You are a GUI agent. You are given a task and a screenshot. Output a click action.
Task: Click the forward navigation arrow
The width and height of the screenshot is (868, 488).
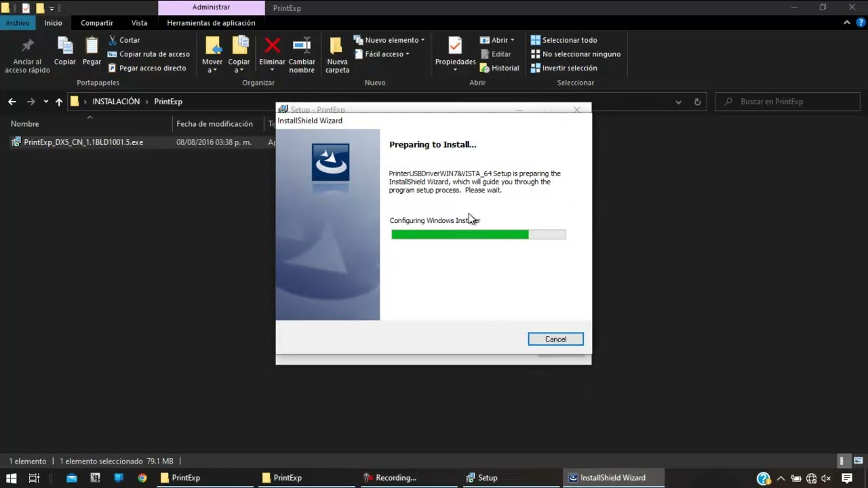[x=31, y=102]
